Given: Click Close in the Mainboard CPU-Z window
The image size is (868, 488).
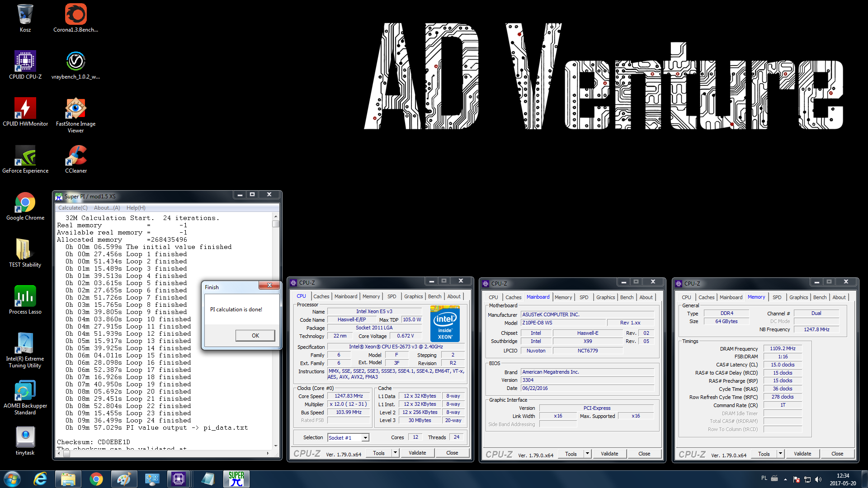Looking at the screenshot, I should click(644, 454).
